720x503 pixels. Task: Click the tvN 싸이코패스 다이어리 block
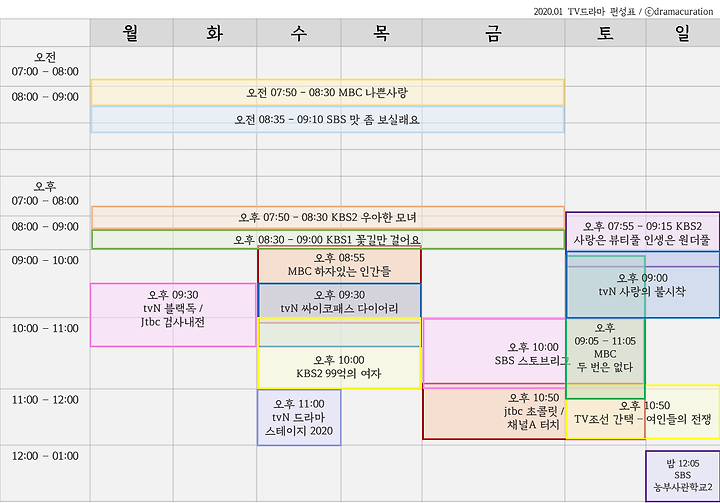(x=339, y=301)
